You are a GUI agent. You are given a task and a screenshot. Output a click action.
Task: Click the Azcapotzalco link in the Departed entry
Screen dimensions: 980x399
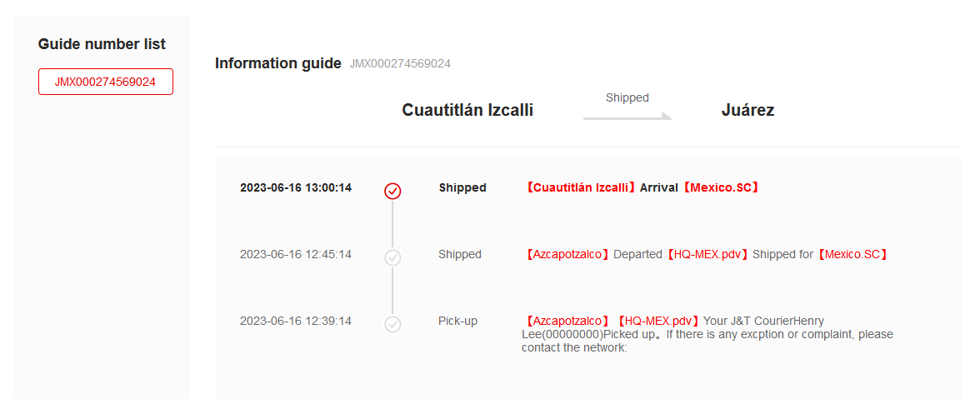(x=567, y=254)
